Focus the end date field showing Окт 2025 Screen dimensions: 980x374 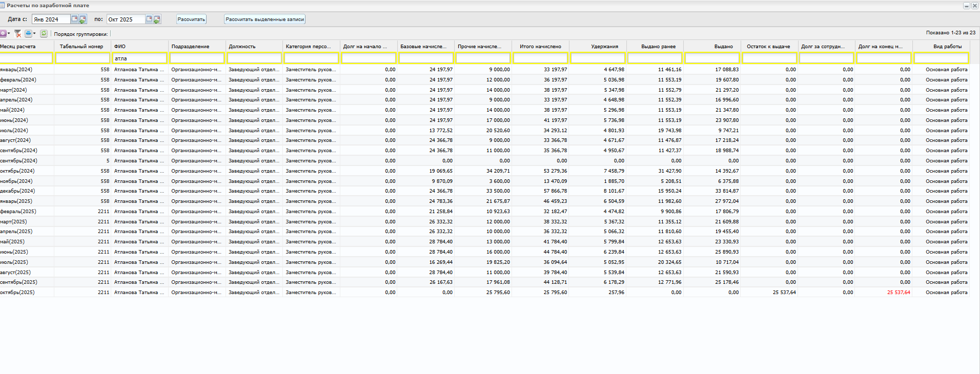coord(126,19)
